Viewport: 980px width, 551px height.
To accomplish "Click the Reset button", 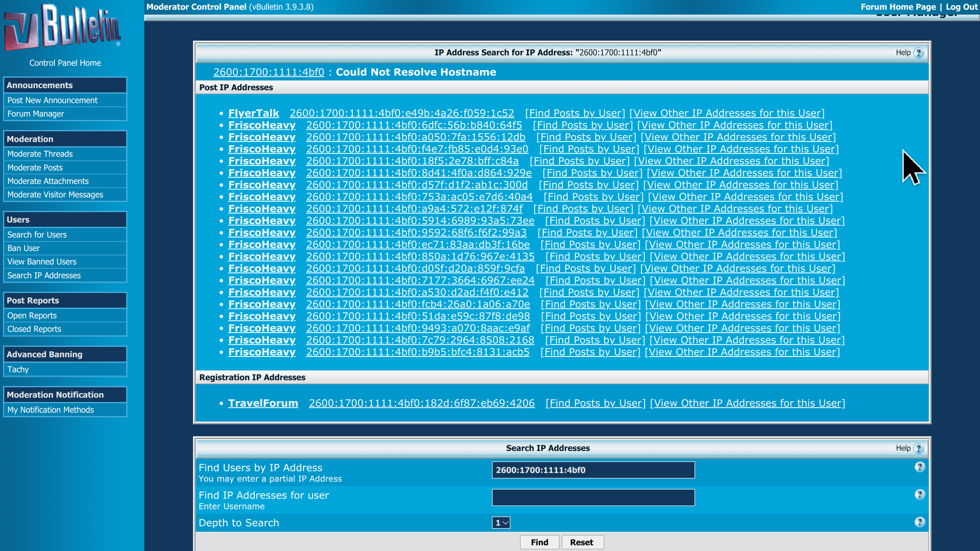I will point(582,542).
